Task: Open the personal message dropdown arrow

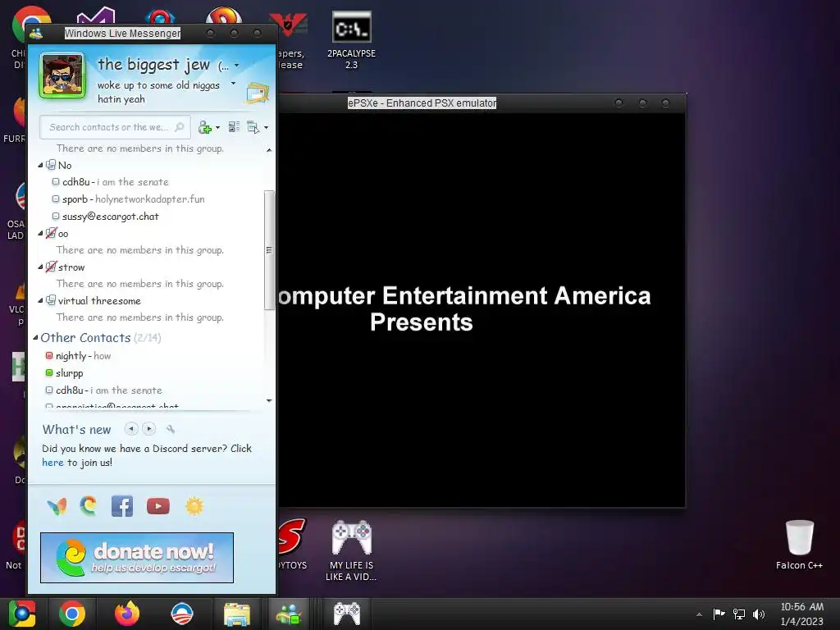Action: (x=233, y=83)
